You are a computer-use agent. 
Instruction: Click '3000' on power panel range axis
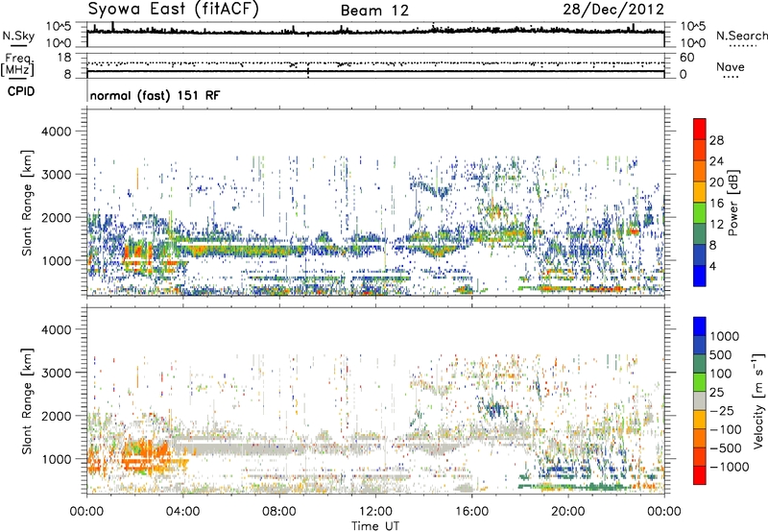pyautogui.click(x=56, y=175)
